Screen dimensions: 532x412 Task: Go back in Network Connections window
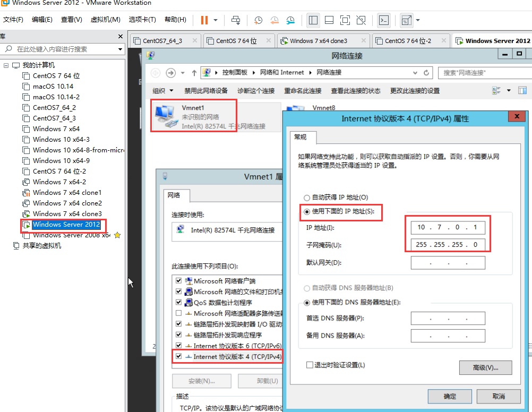156,73
